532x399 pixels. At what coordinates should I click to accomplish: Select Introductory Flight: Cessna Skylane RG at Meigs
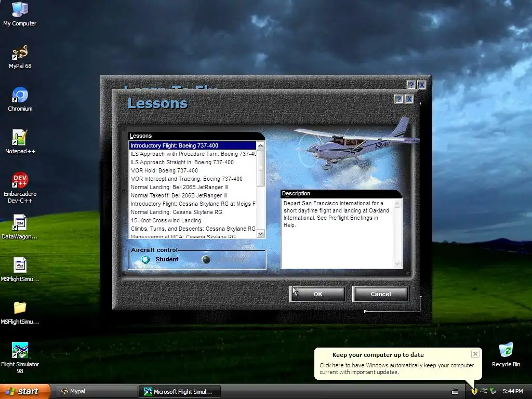[192, 204]
